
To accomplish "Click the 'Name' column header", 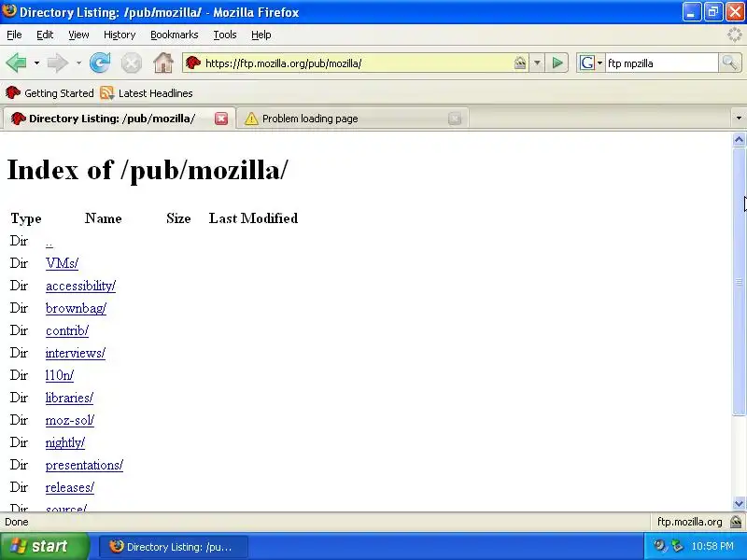I will [104, 218].
